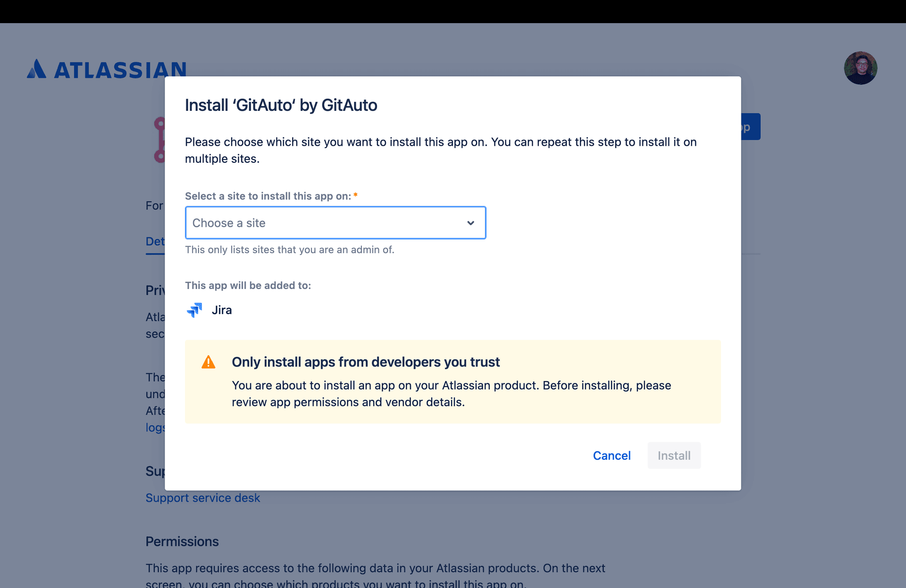Click the 'Install GitAuto by GitAuto' title

(281, 105)
